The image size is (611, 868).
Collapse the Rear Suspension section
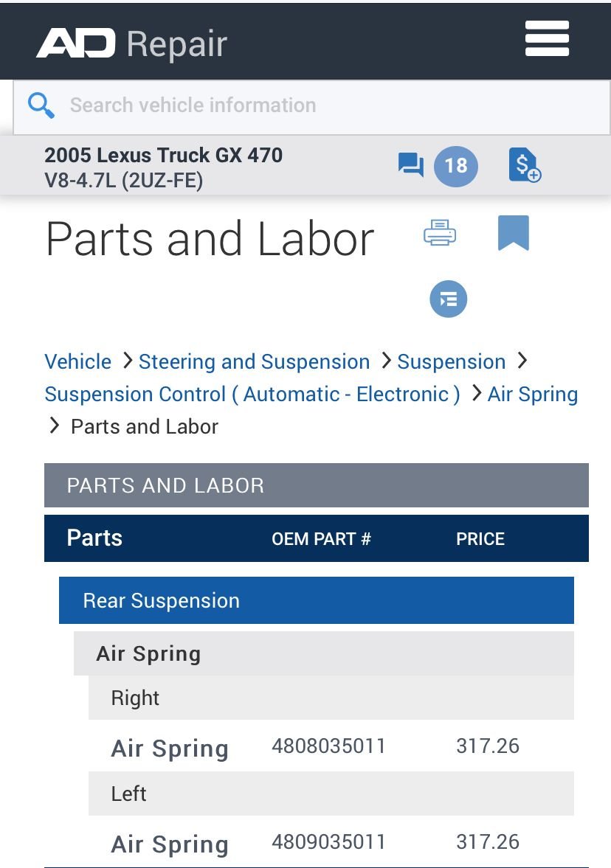pos(317,600)
